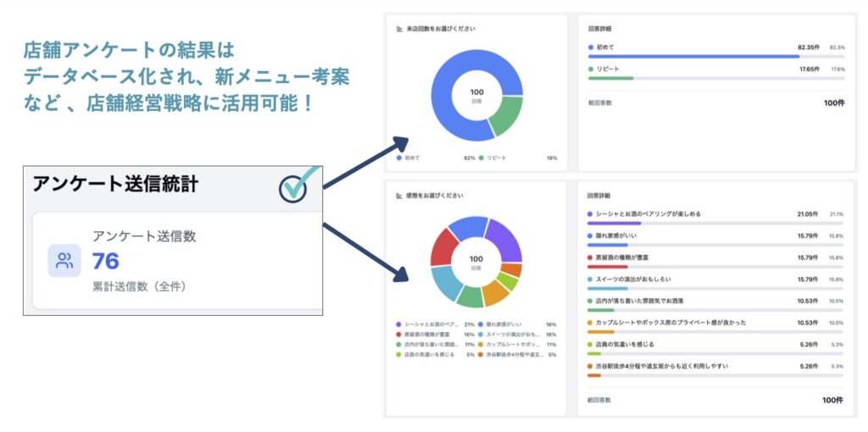Click orange dot beside 渋谷駅徒歩4分 row
The width and height of the screenshot is (868, 432).
(x=590, y=366)
